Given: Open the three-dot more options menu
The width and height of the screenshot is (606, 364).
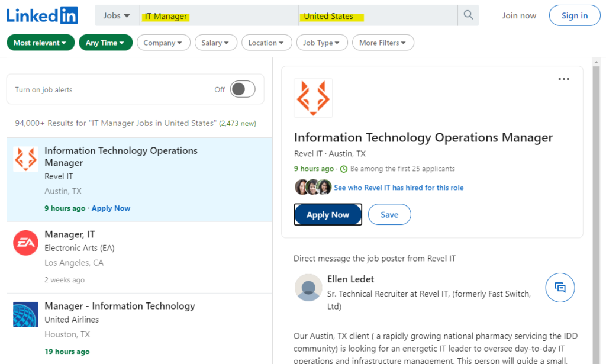Looking at the screenshot, I should click(x=563, y=79).
